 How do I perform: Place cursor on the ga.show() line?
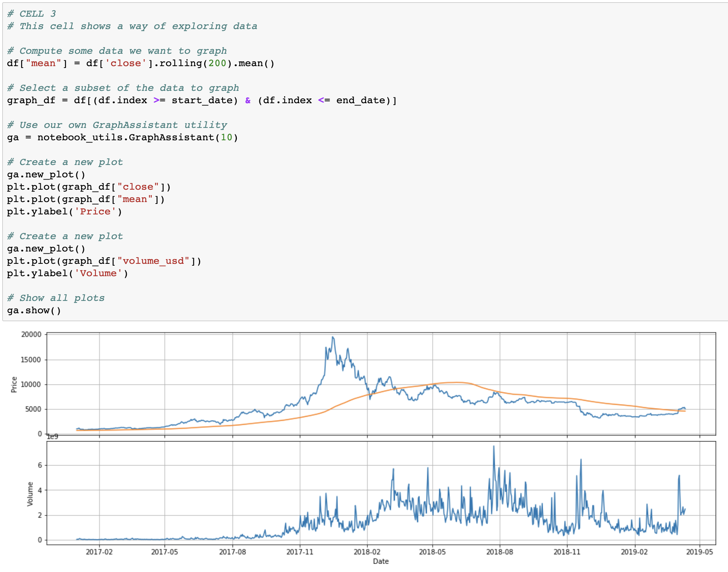34,310
